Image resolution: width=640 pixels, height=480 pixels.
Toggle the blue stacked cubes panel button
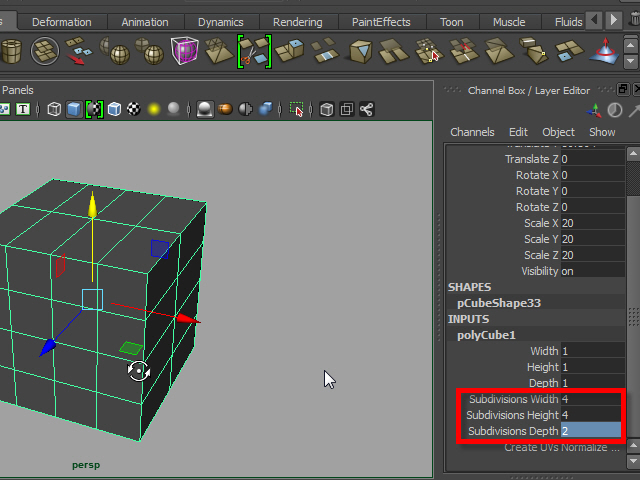click(x=265, y=109)
